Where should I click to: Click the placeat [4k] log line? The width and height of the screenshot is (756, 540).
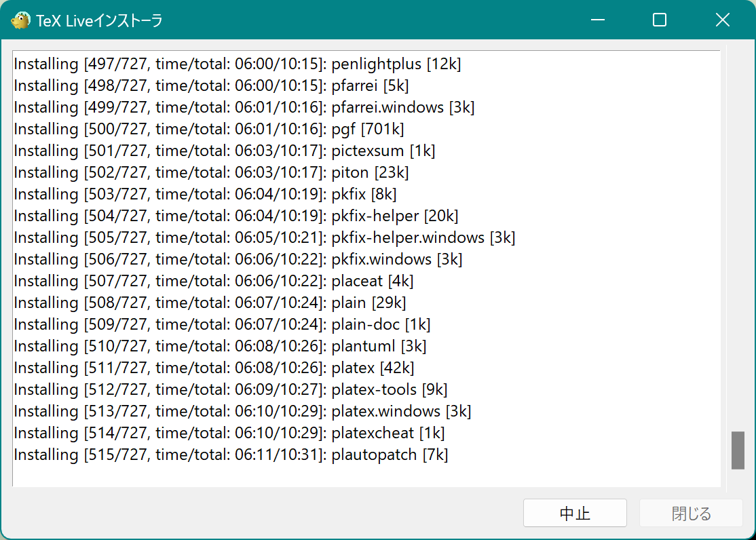[x=214, y=281]
